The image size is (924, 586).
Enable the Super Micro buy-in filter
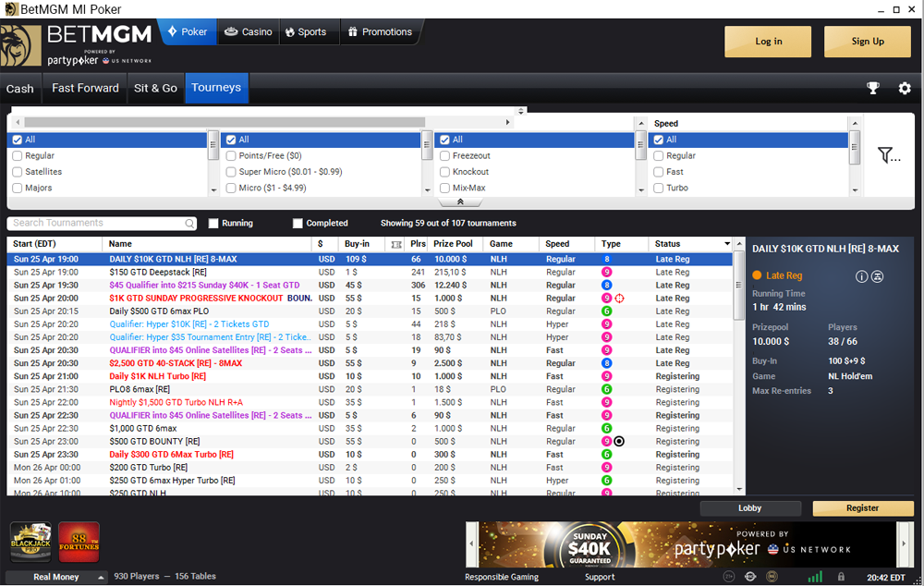231,172
